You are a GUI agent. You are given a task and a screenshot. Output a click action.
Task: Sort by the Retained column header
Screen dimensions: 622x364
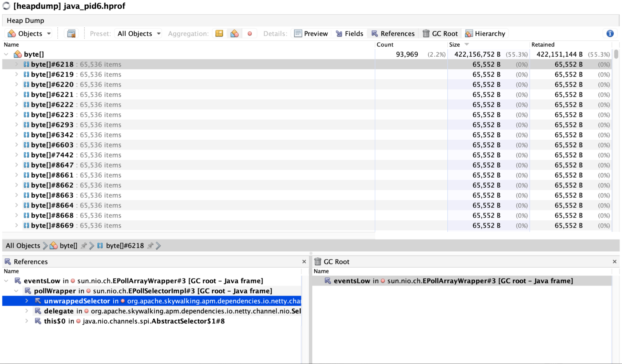tap(543, 44)
